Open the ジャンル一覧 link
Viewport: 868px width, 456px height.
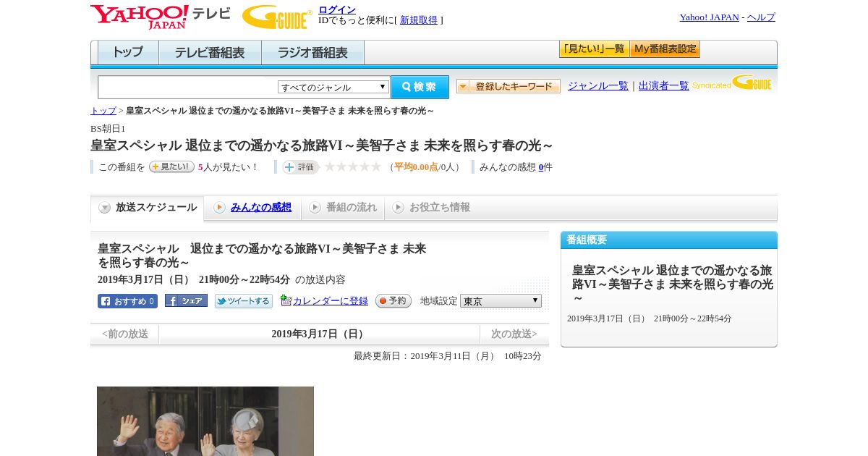[x=598, y=86]
